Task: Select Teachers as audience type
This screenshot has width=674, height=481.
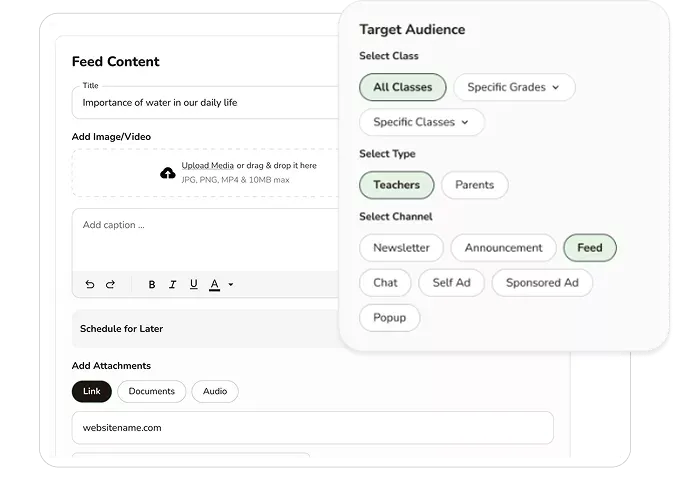Action: click(396, 185)
